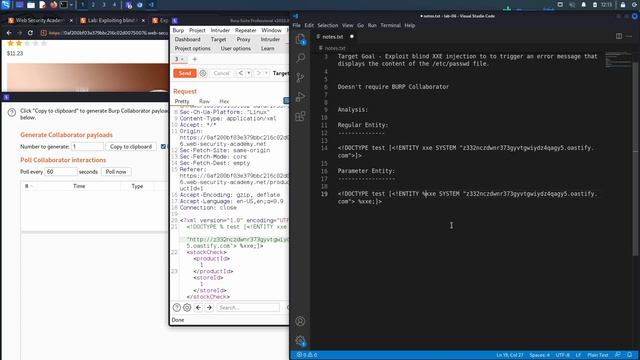Go to next search match in Repeater

pyautogui.click(x=209, y=307)
